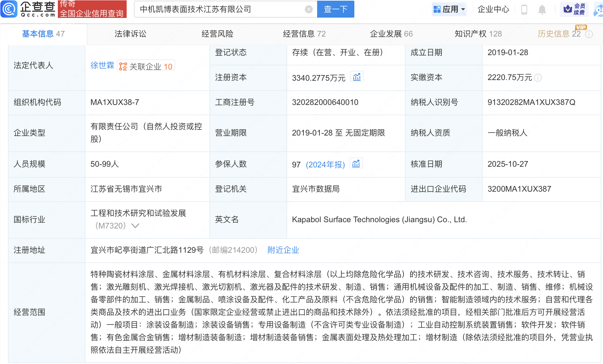Image resolution: width=603 pixels, height=364 pixels.
Task: Open the 注册资本 chart icon
Action: pos(357,76)
